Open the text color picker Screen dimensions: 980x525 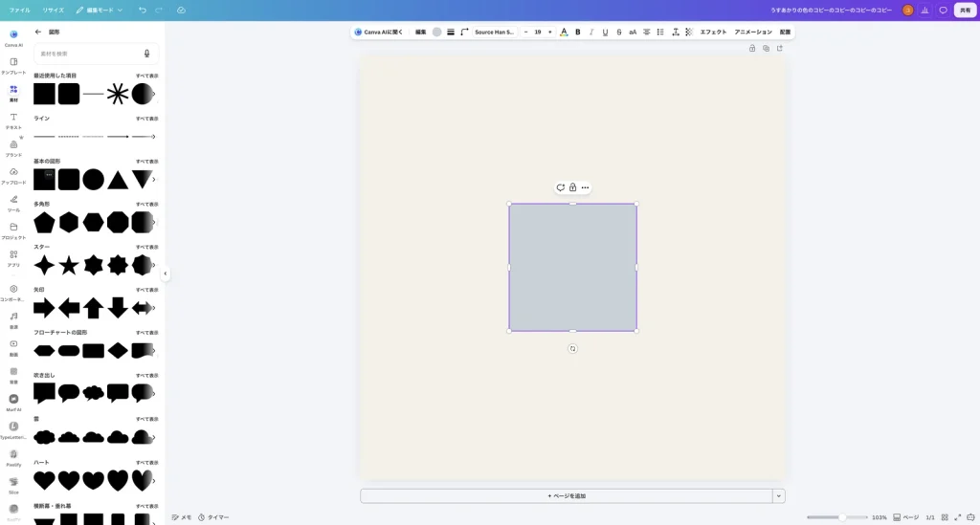point(564,32)
